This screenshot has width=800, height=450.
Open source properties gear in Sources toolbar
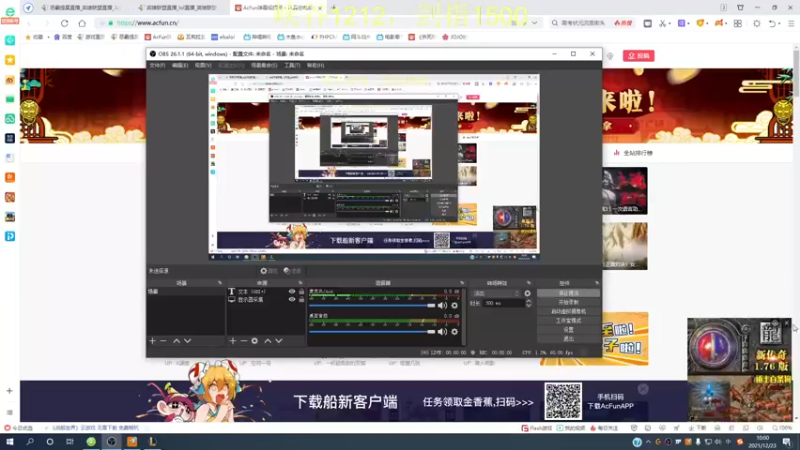click(x=255, y=340)
